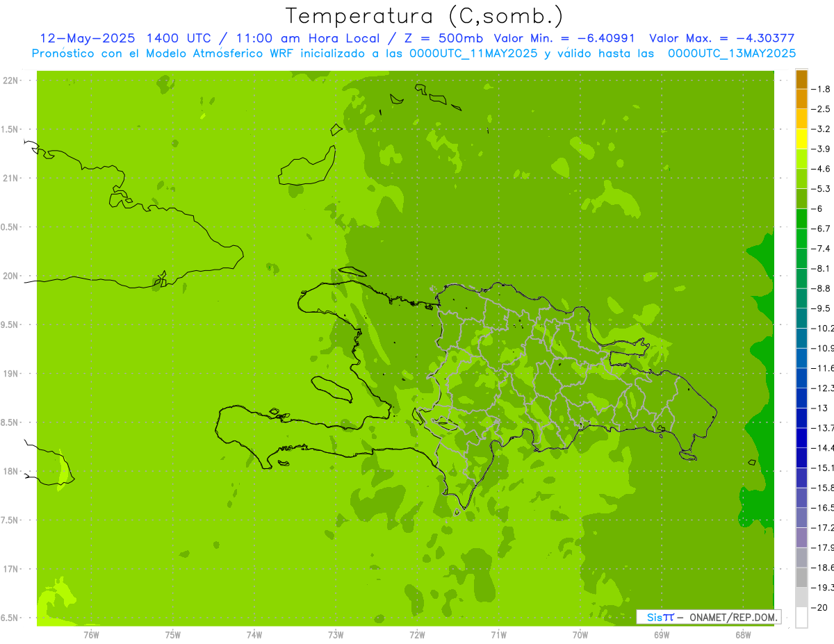Select the 'Valor Min. = -6.40991' value
The width and height of the screenshot is (834, 644).
tap(564, 39)
